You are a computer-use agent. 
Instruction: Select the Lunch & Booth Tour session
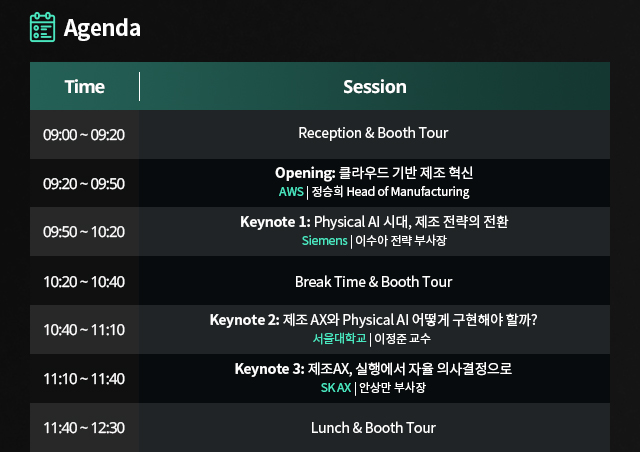pyautogui.click(x=373, y=428)
